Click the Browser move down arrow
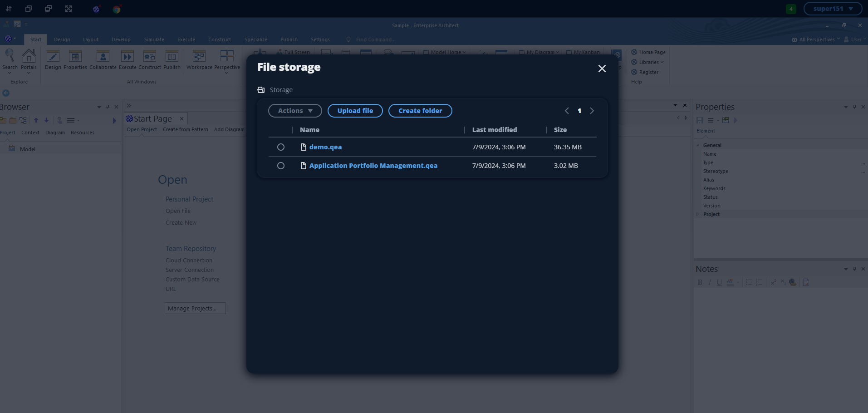Image resolution: width=868 pixels, height=413 pixels. [46, 120]
